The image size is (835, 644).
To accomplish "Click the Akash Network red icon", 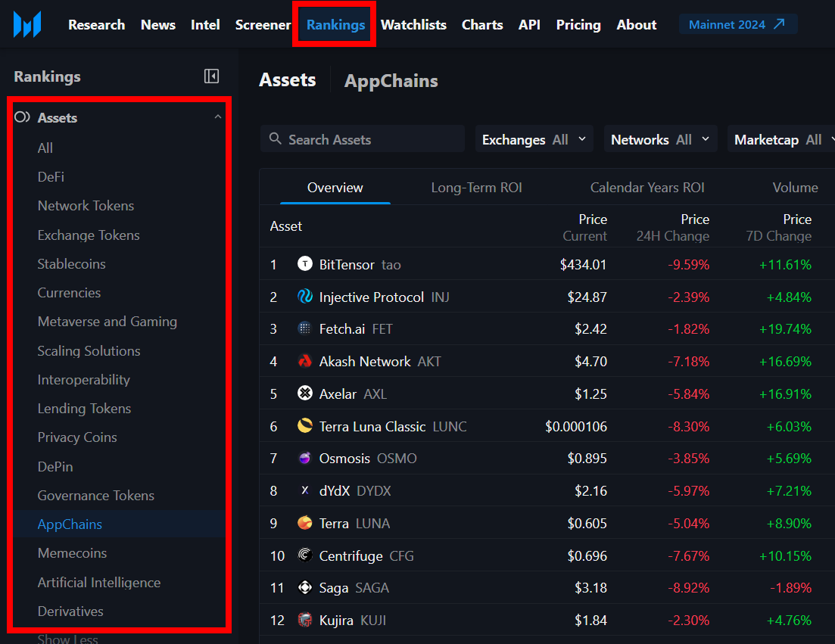I will coord(305,362).
